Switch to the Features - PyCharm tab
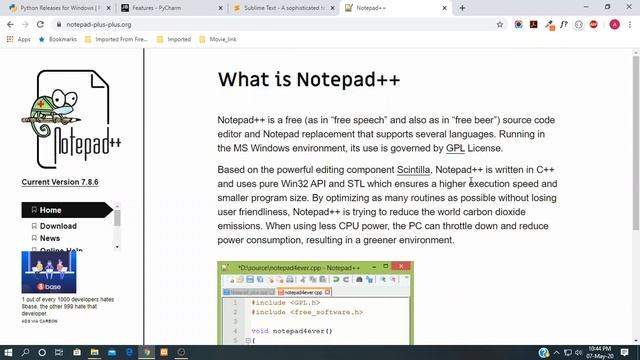Screen dimensions: 640x360 point(171,8)
